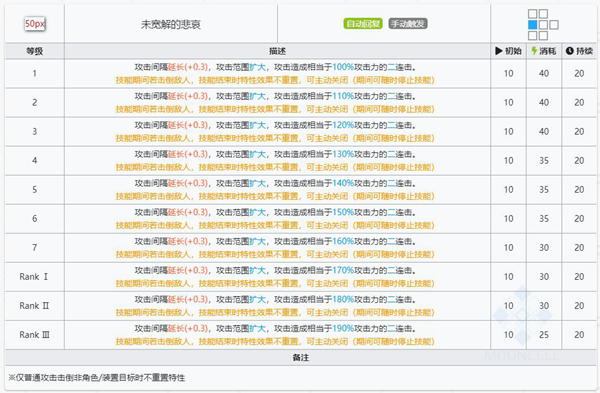Click the bottom-right empty range grid square
This screenshot has width=600, height=393.
pos(543,36)
